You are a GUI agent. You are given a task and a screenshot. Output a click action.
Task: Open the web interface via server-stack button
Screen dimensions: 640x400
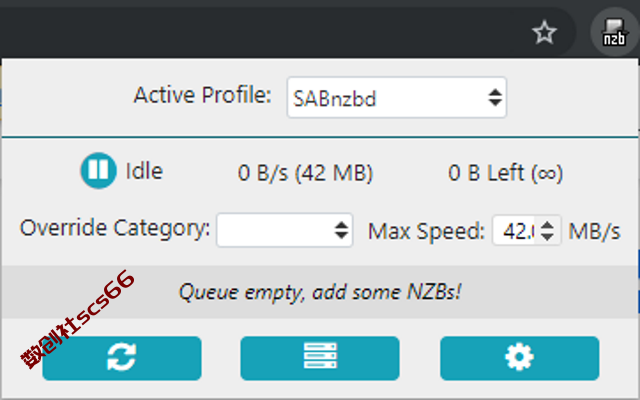point(320,358)
